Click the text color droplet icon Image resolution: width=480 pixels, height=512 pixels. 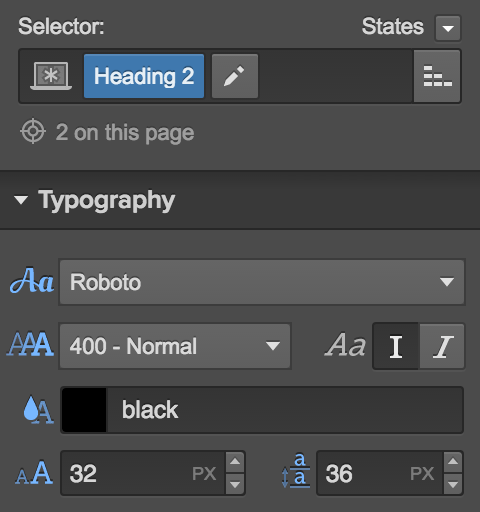click(x=38, y=410)
